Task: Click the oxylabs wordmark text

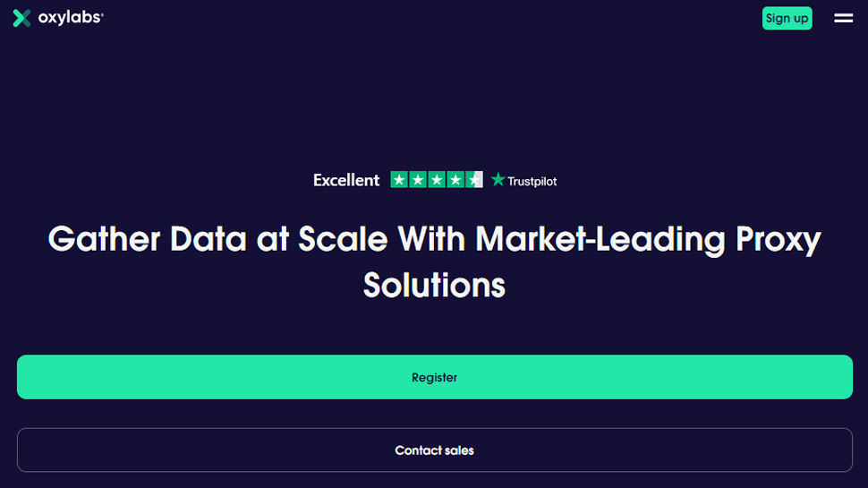Action: click(x=71, y=18)
